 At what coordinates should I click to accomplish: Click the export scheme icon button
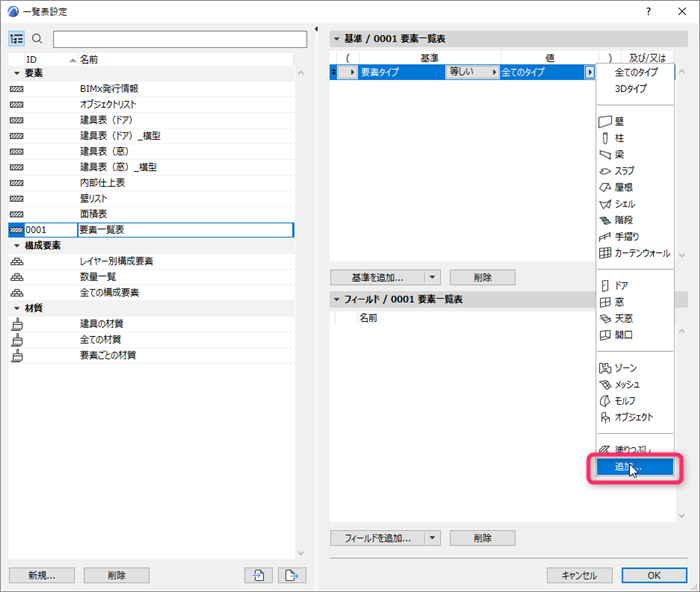coord(292,575)
